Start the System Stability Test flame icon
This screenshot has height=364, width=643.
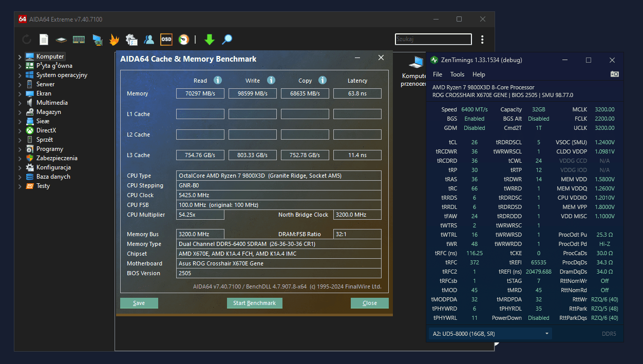point(114,40)
